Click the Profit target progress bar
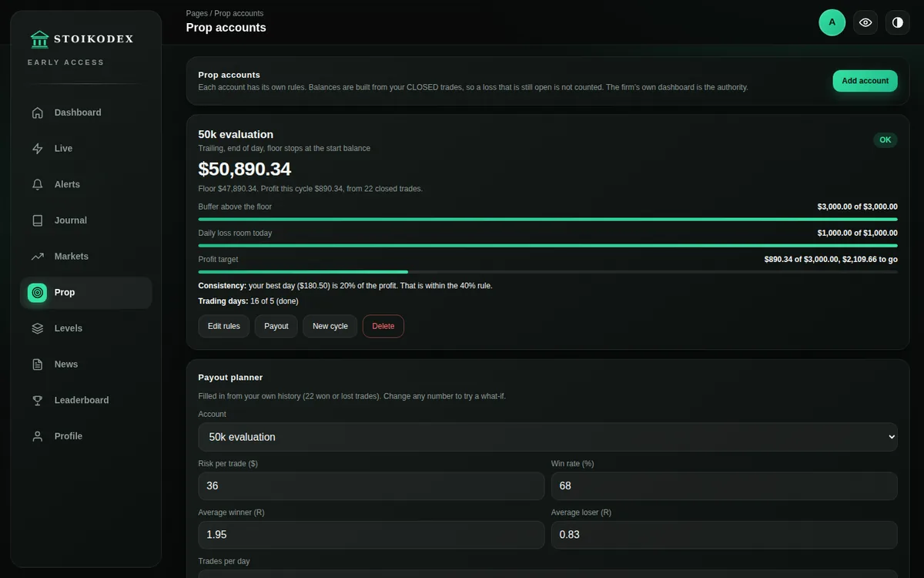 (x=547, y=272)
